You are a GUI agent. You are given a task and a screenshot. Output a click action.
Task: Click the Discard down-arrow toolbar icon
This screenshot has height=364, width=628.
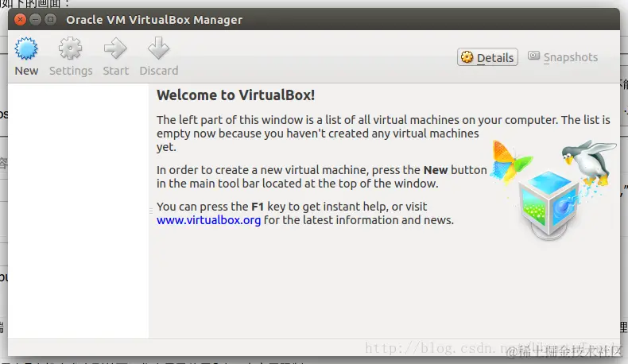click(x=159, y=48)
